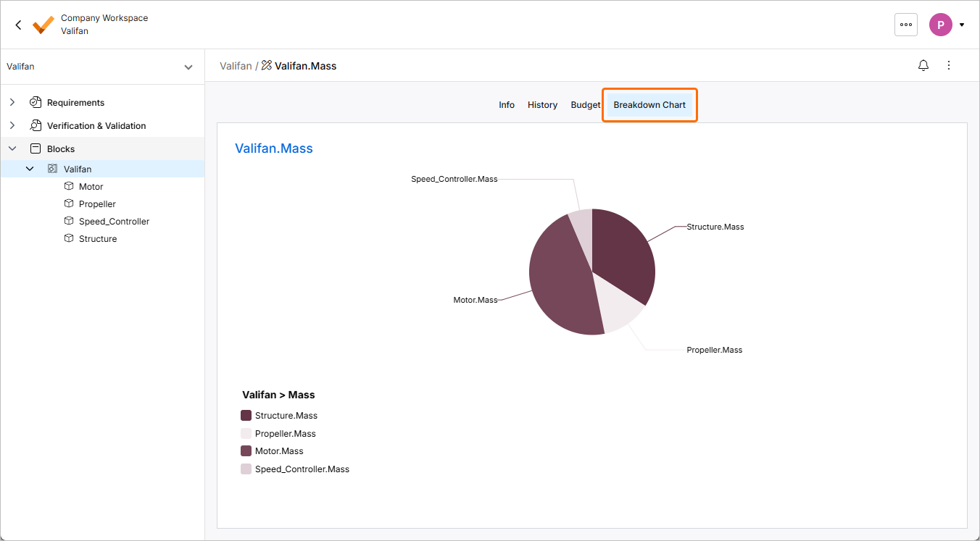Click the Propeller.Mass legend color swatch
980x541 pixels.
(246, 433)
